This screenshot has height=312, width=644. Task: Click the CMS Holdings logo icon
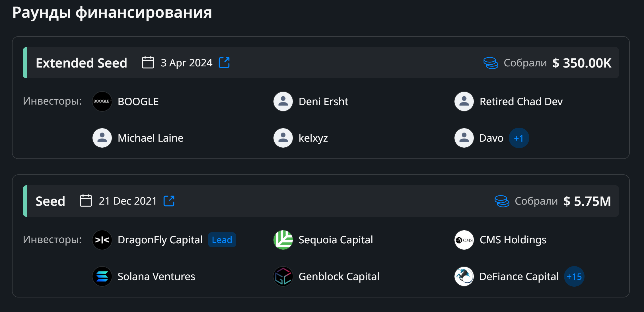pyautogui.click(x=464, y=240)
